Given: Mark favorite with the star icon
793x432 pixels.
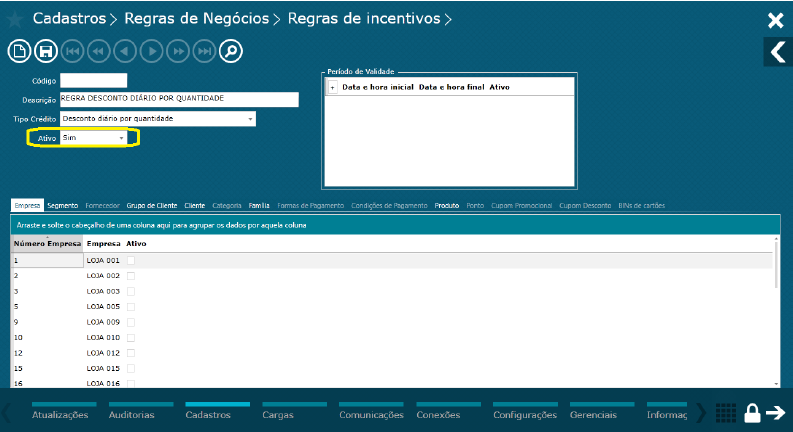Looking at the screenshot, I should point(15,19).
